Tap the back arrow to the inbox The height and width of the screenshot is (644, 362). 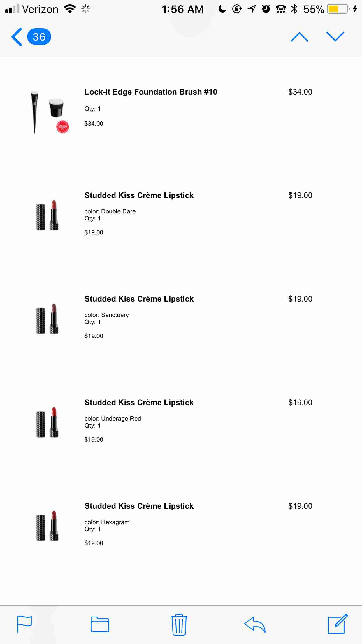coord(17,37)
